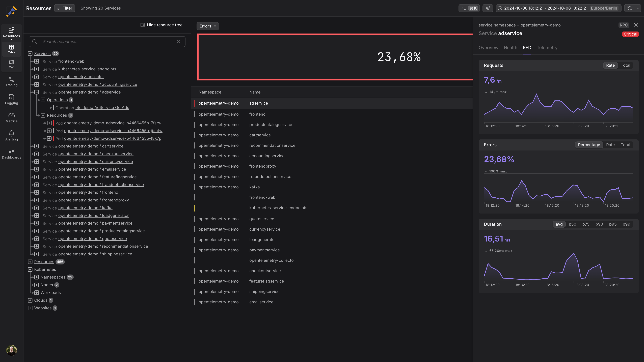
Task: Open the Resources sidebar section
Action: pyautogui.click(x=12, y=33)
